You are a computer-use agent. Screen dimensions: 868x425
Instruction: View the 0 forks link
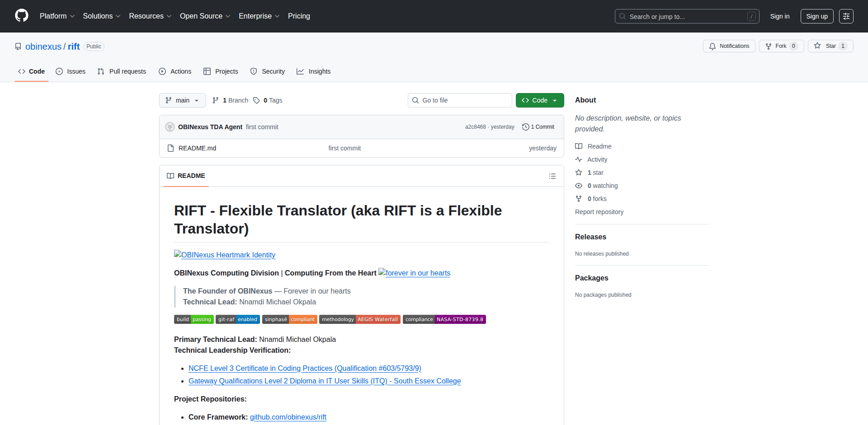click(591, 199)
